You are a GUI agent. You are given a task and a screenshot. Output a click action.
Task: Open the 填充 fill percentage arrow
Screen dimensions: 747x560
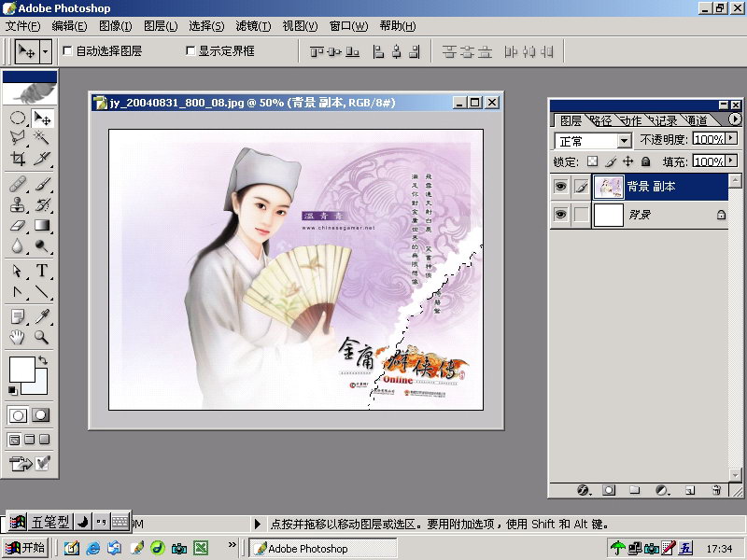tap(731, 161)
